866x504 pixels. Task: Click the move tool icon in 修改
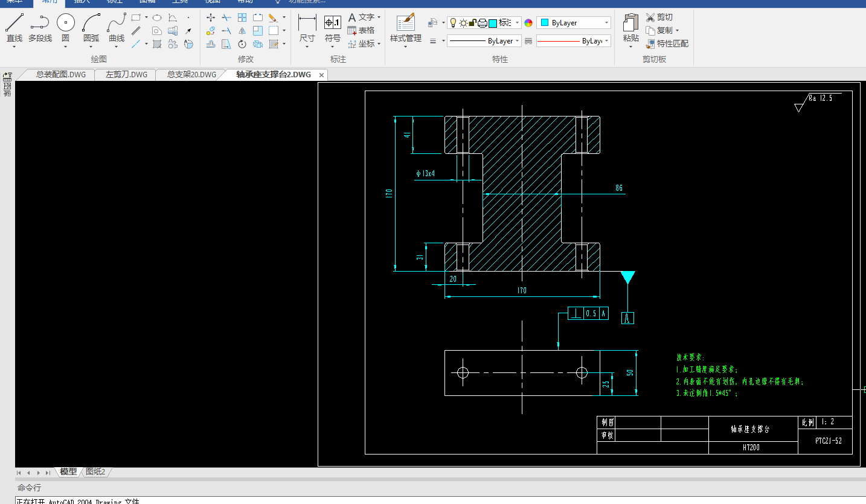pos(211,18)
